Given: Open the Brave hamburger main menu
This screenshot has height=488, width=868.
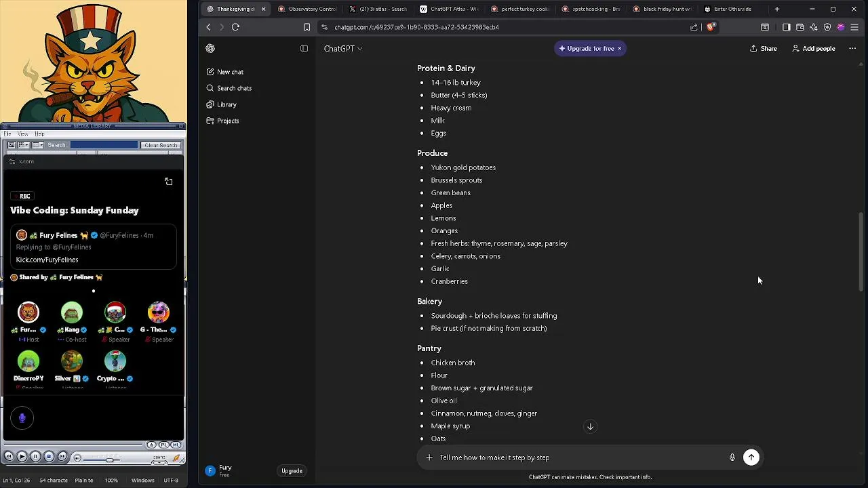Looking at the screenshot, I should pyautogui.click(x=854, y=27).
